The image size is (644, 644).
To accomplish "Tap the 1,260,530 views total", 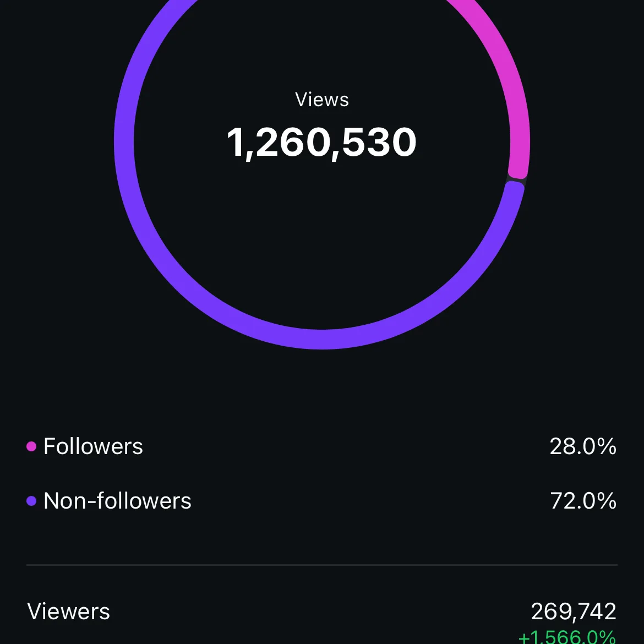I will (321, 143).
